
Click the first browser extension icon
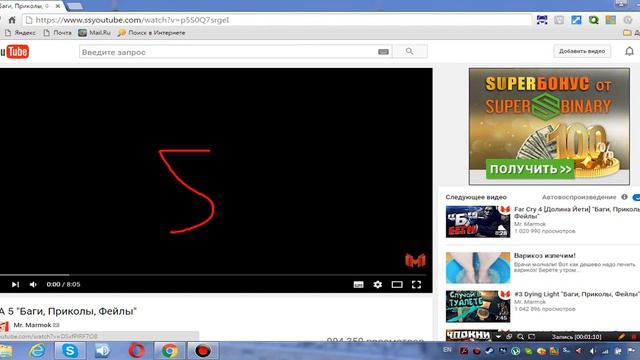[x=542, y=20]
